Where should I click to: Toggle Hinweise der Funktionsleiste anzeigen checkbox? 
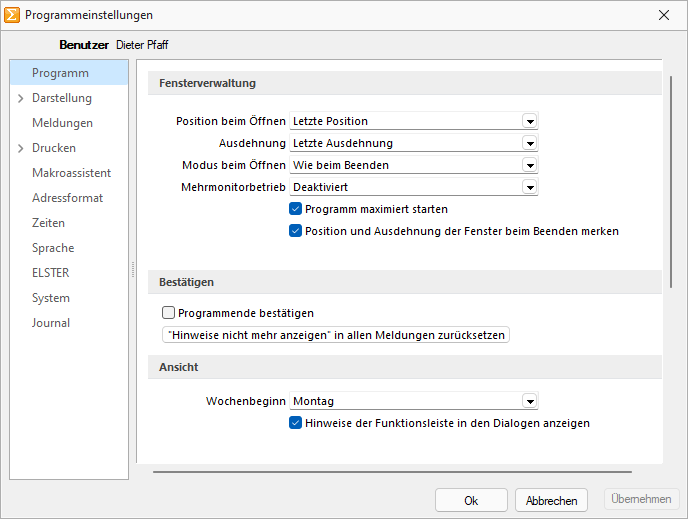click(x=295, y=423)
